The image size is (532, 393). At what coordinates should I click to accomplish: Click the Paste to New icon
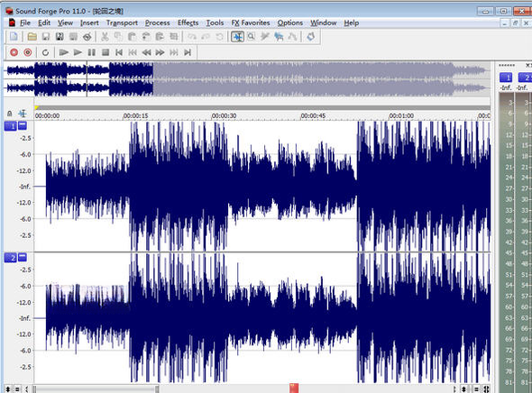pyautogui.click(x=160, y=36)
